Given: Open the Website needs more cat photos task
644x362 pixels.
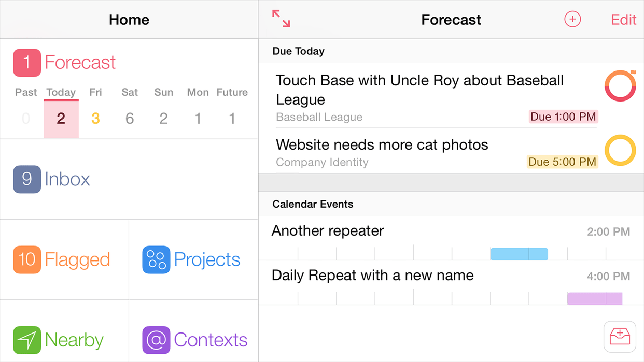Looking at the screenshot, I should (382, 145).
